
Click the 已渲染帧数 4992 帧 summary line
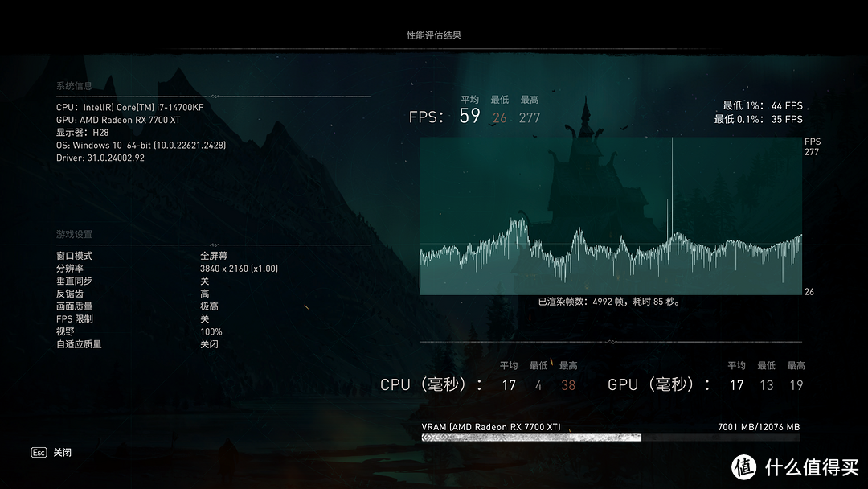609,302
